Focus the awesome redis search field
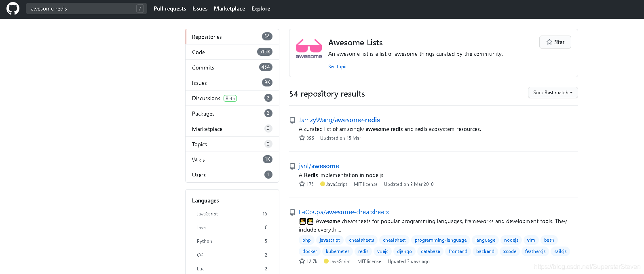 87,8
